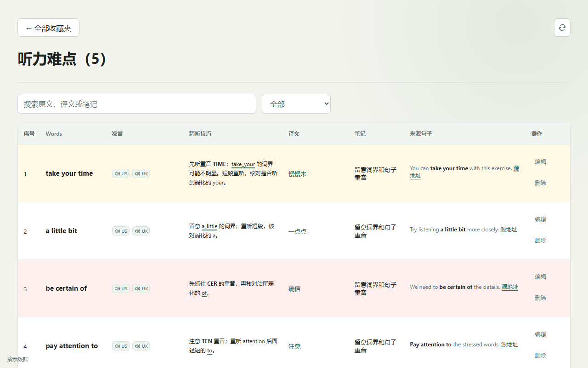588x368 pixels.
Task: Open the 全部 filter dropdown
Action: coord(296,103)
